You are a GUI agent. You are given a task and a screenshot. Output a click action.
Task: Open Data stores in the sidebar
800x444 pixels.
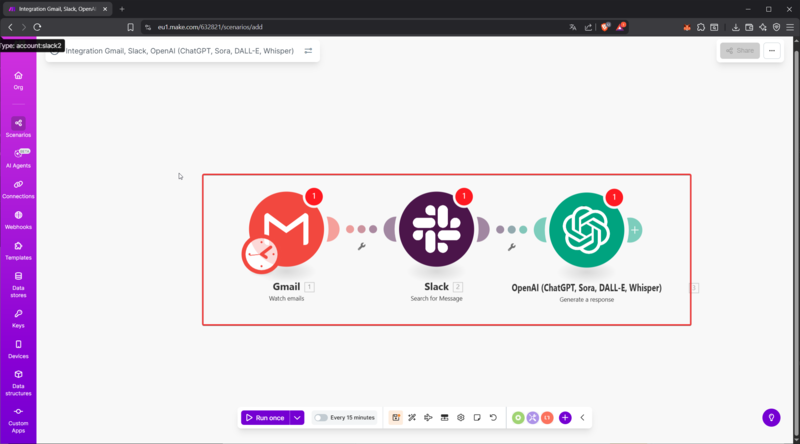tap(18, 282)
